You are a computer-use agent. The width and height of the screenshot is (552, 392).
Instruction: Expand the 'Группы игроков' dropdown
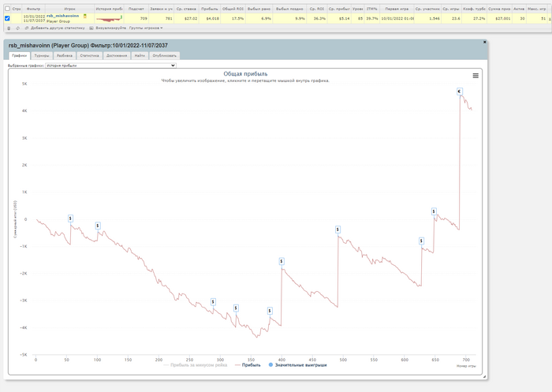(146, 28)
